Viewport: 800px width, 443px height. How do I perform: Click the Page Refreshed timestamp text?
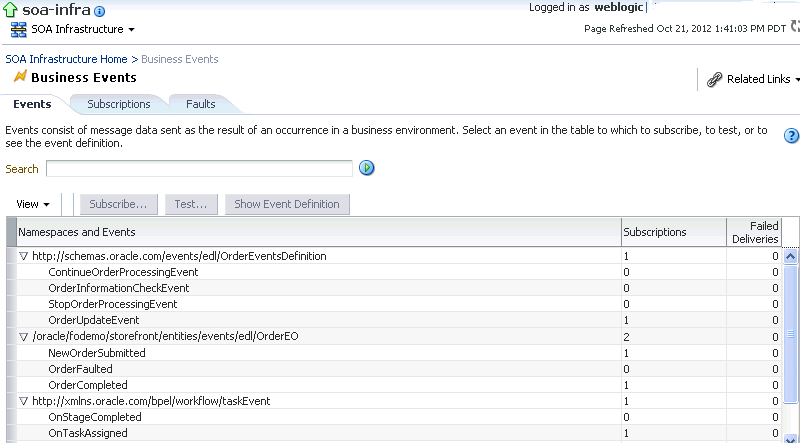pos(685,29)
